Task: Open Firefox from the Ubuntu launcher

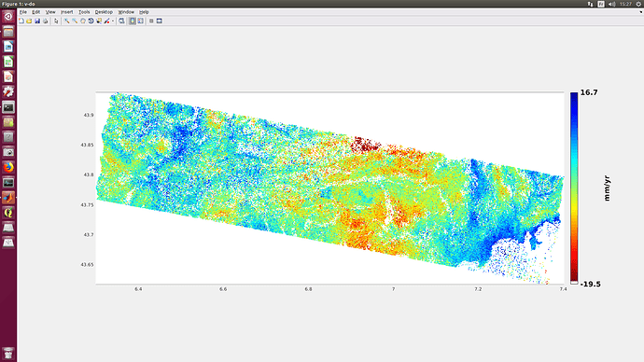Action: coord(8,167)
